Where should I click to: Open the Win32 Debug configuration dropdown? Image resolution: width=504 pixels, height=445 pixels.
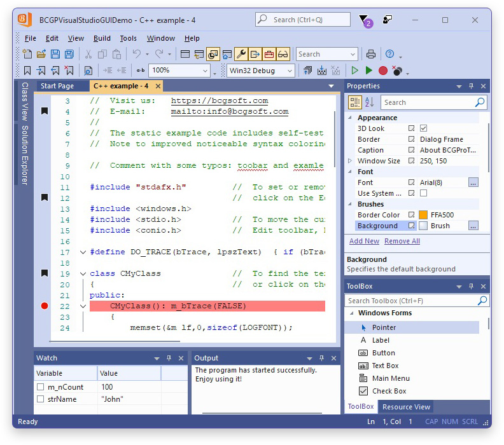pos(290,71)
